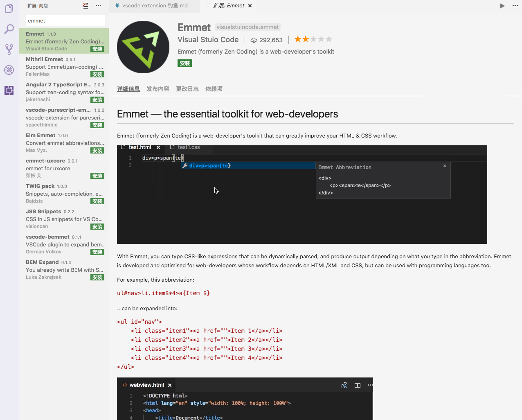The image size is (522, 420).
Task: Open editor more actions ellipsis
Action: [x=515, y=6]
